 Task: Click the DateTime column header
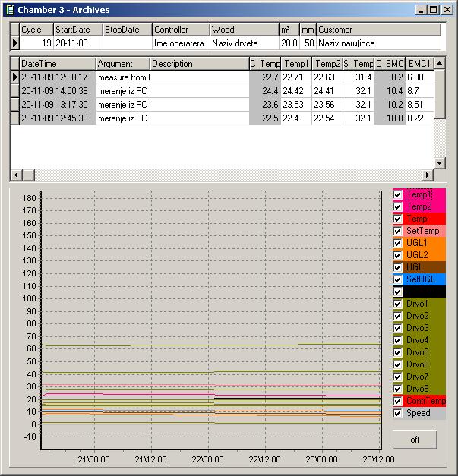coord(58,64)
